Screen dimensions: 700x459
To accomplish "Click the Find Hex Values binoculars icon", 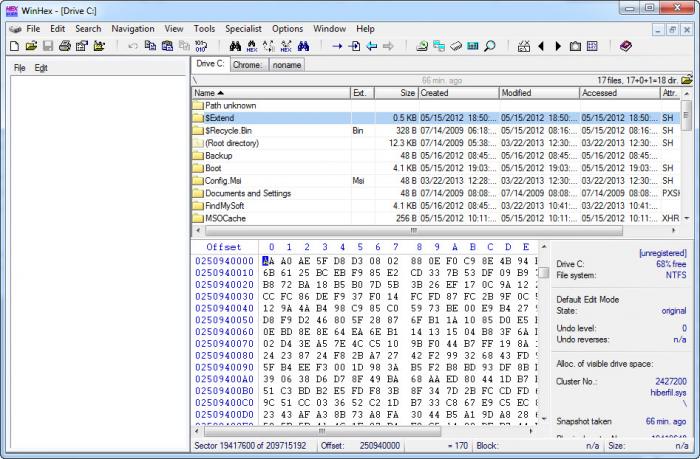I will [252, 46].
